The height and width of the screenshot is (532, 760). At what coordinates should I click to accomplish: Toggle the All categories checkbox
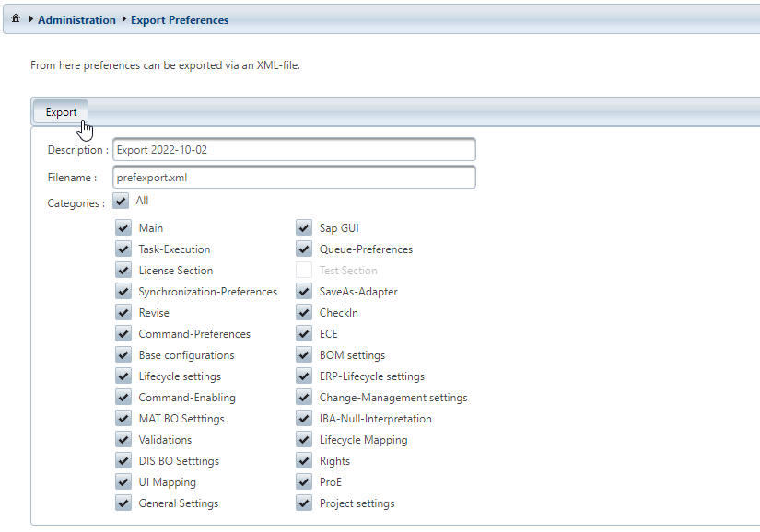pyautogui.click(x=122, y=202)
